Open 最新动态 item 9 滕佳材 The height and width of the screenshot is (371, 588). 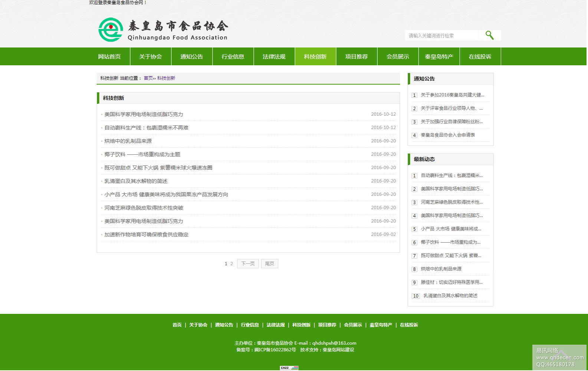451,282
